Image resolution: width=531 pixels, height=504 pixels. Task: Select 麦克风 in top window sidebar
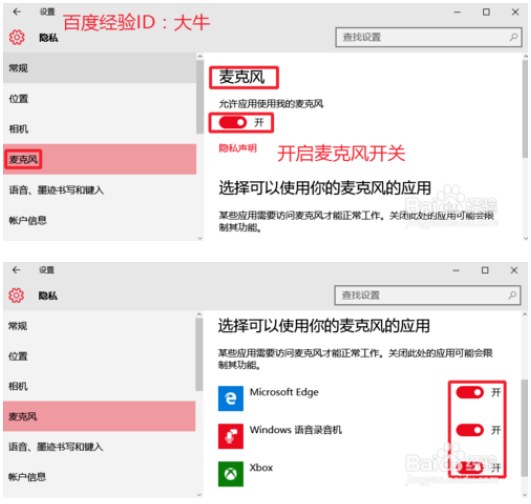[x=100, y=159]
